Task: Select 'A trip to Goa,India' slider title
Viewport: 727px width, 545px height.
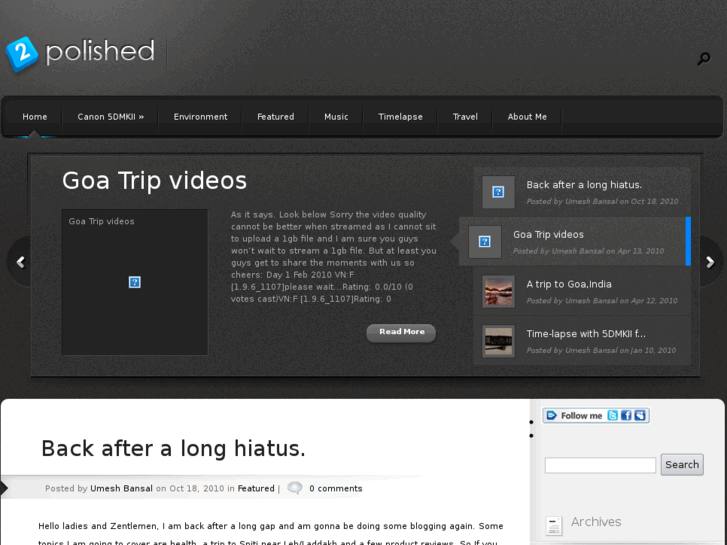Action: pyautogui.click(x=569, y=284)
